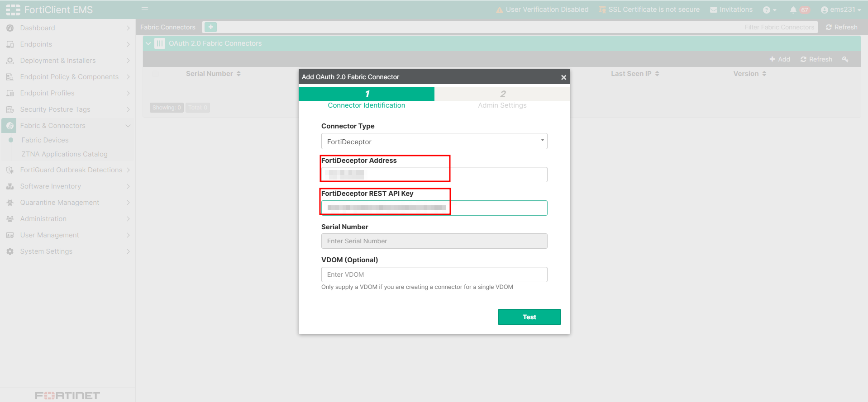
Task: Click the column settings icon near OAuth 2.0
Action: point(160,43)
